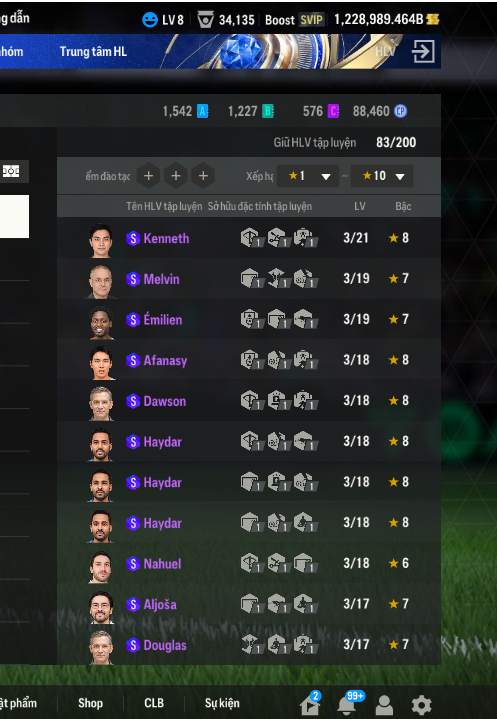This screenshot has height=719, width=497.
Task: Open the Shop menu item
Action: [x=90, y=703]
